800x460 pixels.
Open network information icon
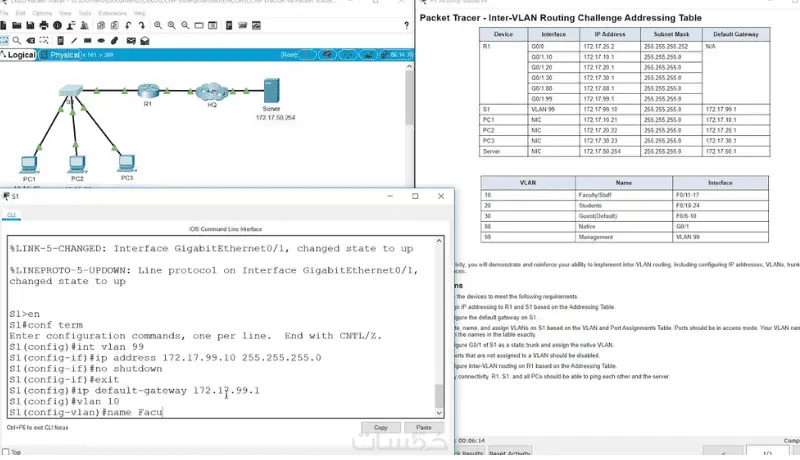pos(58,25)
